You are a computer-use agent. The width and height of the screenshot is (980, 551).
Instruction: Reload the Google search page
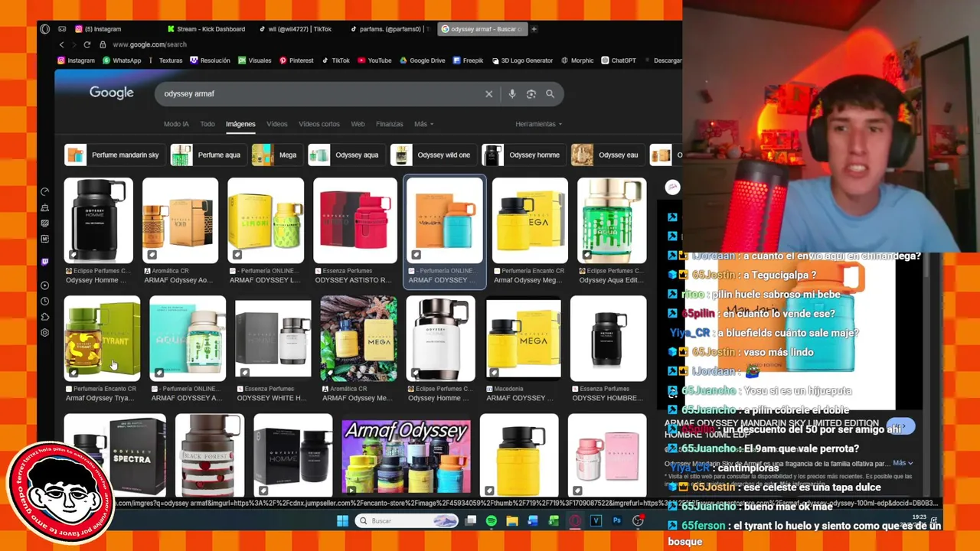[87, 44]
